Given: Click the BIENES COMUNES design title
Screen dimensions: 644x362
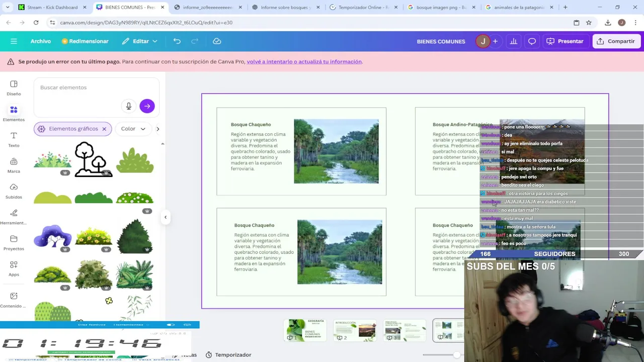Looking at the screenshot, I should coord(441,42).
